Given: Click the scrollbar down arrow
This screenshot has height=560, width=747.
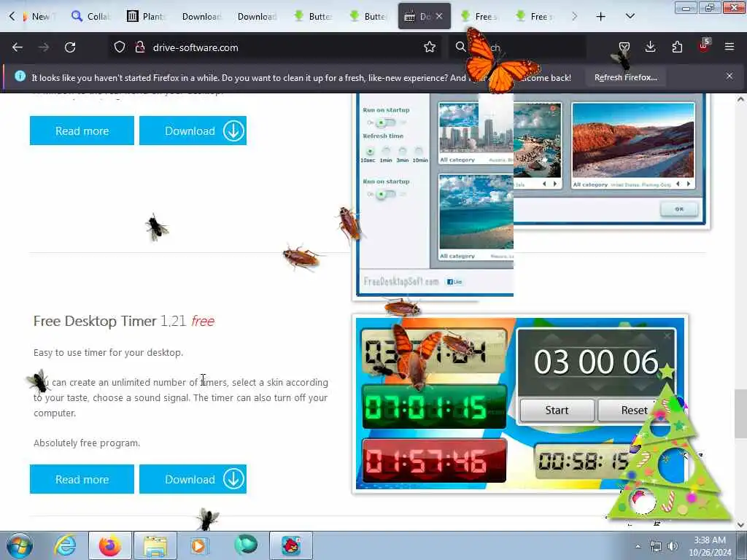Looking at the screenshot, I should (x=740, y=524).
